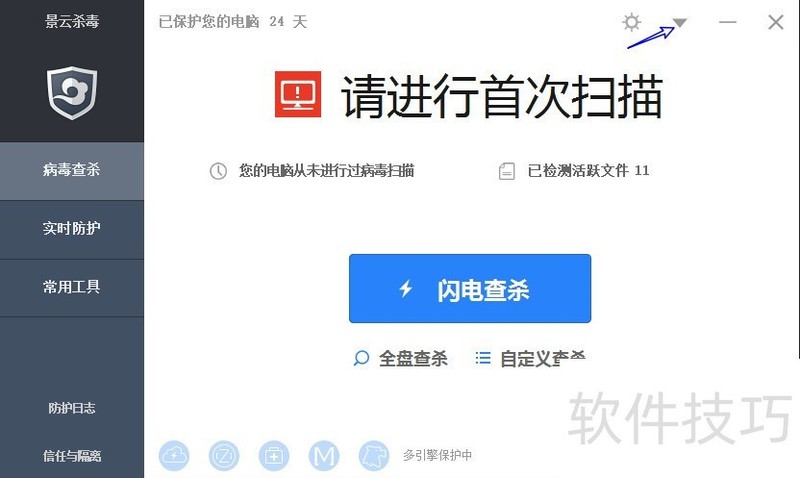Image resolution: width=800 pixels, height=478 pixels.
Task: Open 信任与隔离 in the sidebar
Action: (x=72, y=456)
